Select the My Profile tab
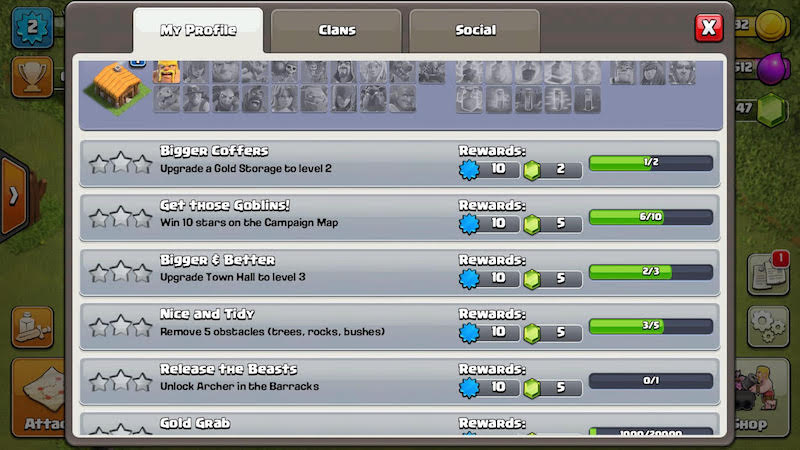800x450 pixels. 198,31
